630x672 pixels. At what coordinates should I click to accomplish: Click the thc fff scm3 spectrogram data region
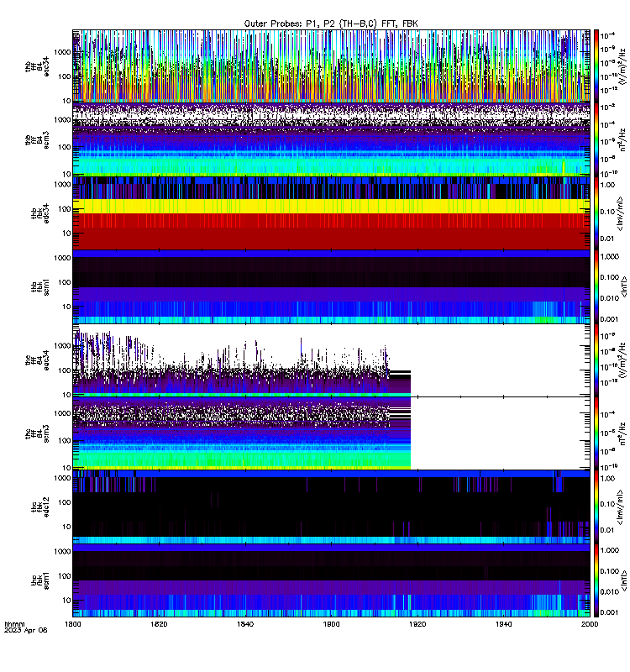point(242,433)
